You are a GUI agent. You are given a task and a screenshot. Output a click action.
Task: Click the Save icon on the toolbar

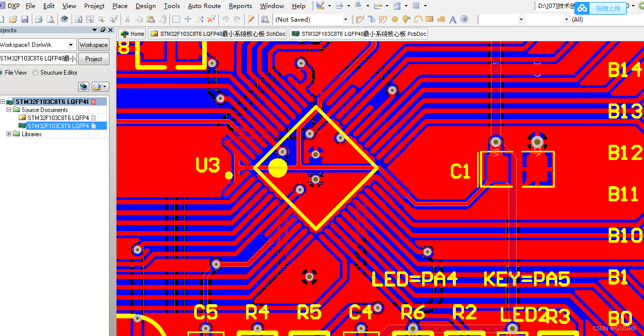[24, 19]
